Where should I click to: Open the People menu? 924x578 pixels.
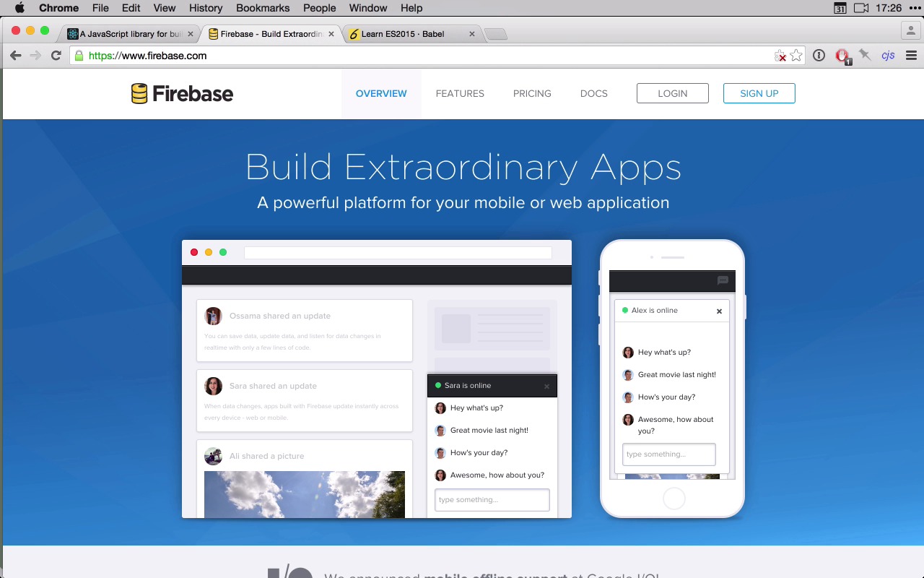[x=320, y=8]
